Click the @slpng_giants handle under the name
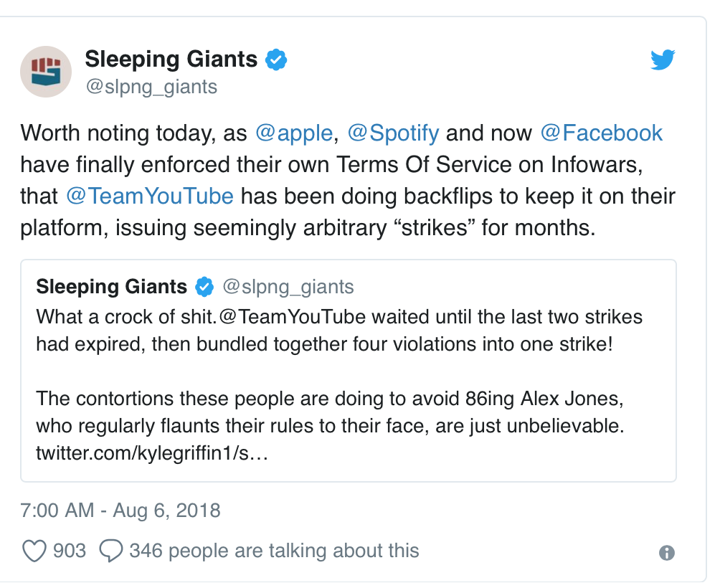The width and height of the screenshot is (720, 588). point(151,87)
